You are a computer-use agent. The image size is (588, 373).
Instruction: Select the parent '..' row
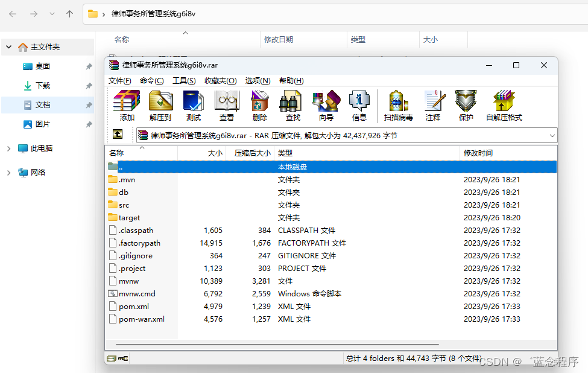coord(332,167)
